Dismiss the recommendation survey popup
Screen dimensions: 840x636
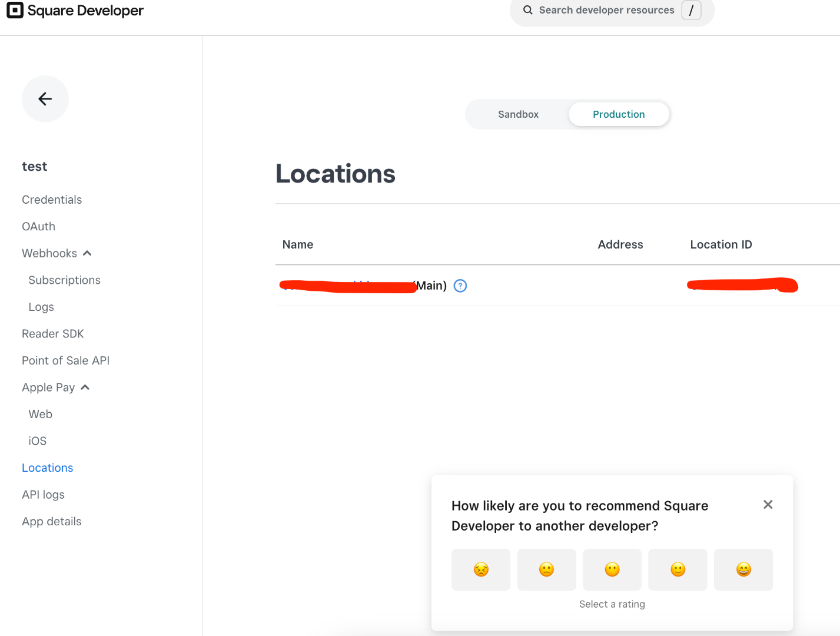point(768,505)
